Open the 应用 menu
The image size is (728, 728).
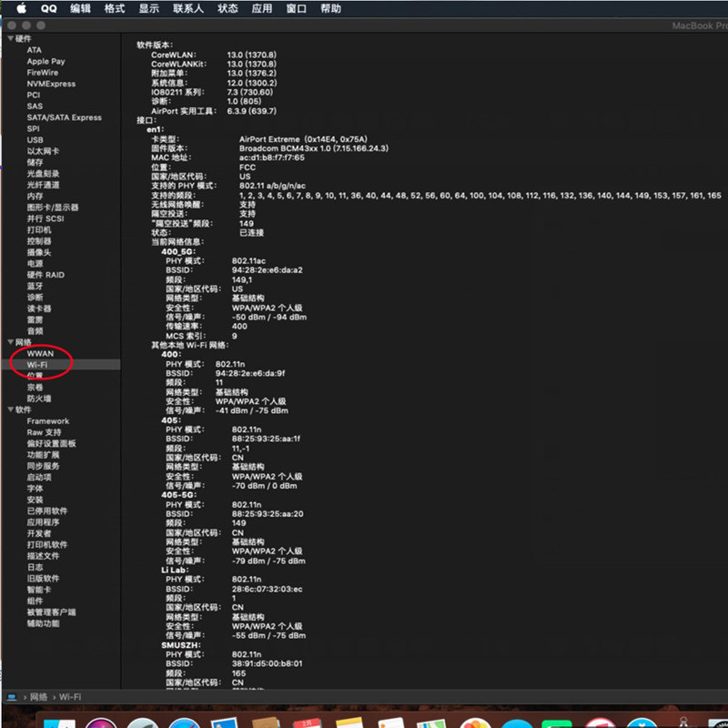[x=262, y=8]
